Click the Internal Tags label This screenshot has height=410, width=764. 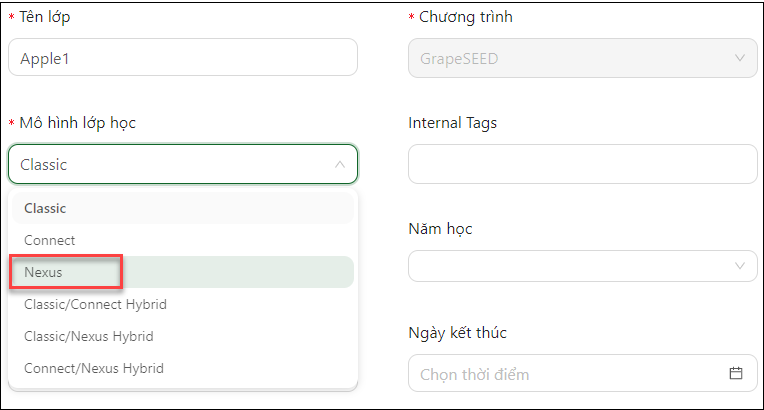(x=452, y=123)
